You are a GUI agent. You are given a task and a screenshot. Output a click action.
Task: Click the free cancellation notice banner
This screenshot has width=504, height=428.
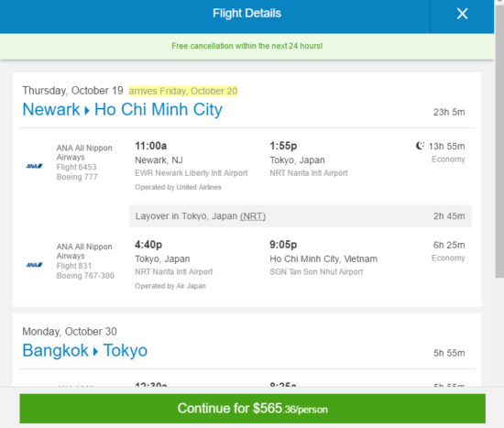247,46
